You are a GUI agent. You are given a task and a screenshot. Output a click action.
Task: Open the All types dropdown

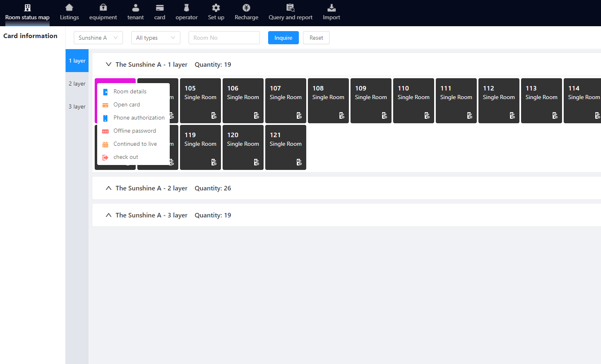tap(156, 38)
